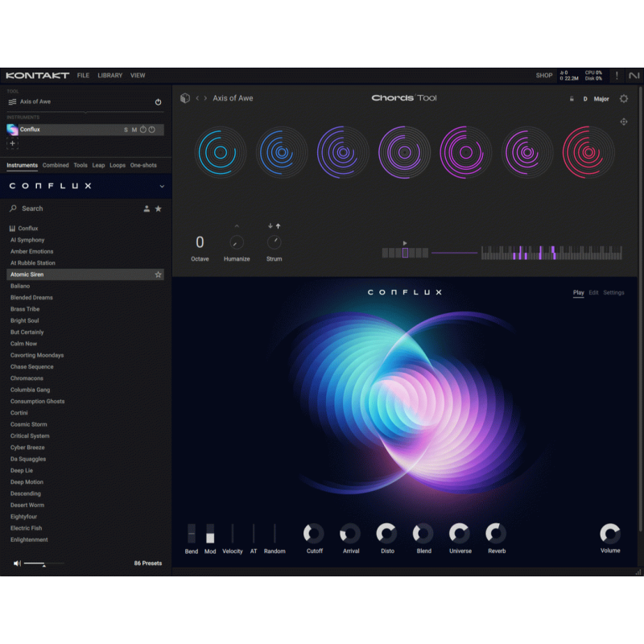This screenshot has width=644, height=644.
Task: Trigger the seventh red chord disc
Action: pyautogui.click(x=588, y=152)
